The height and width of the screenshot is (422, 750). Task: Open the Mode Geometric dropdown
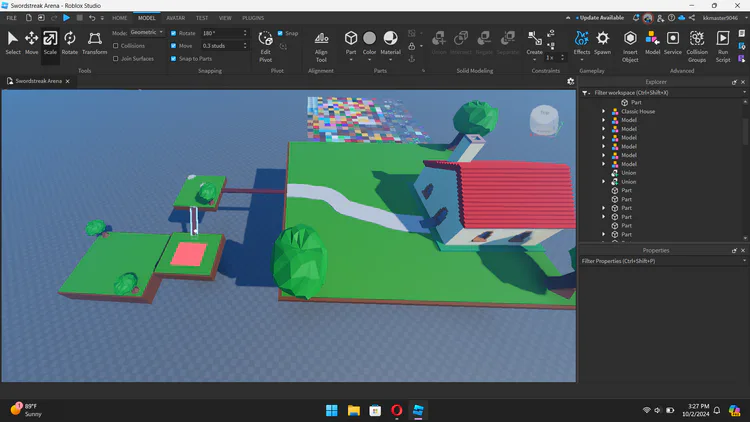coord(147,33)
